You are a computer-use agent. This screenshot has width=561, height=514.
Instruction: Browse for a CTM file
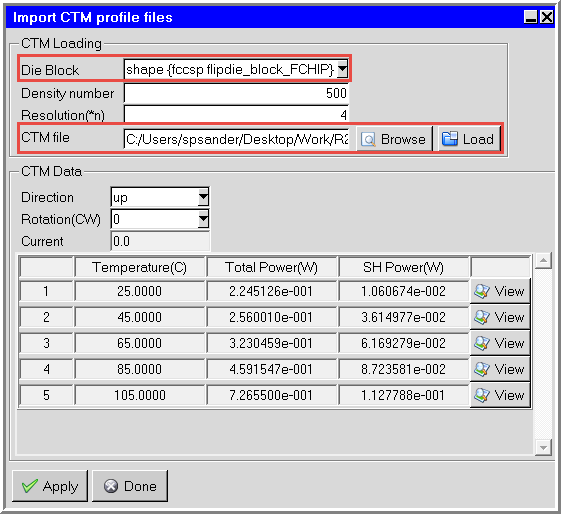coord(394,139)
